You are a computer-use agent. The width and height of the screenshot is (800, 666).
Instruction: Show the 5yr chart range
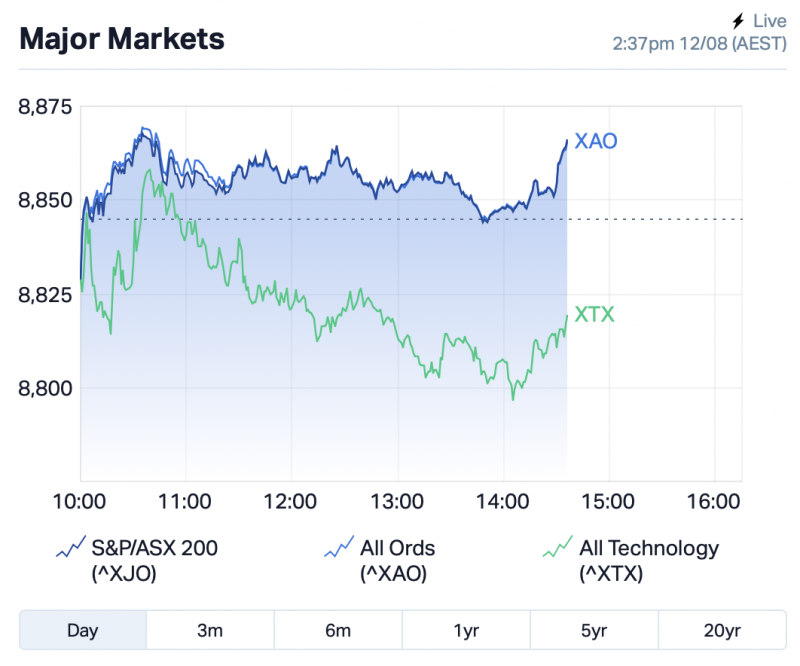tap(594, 630)
